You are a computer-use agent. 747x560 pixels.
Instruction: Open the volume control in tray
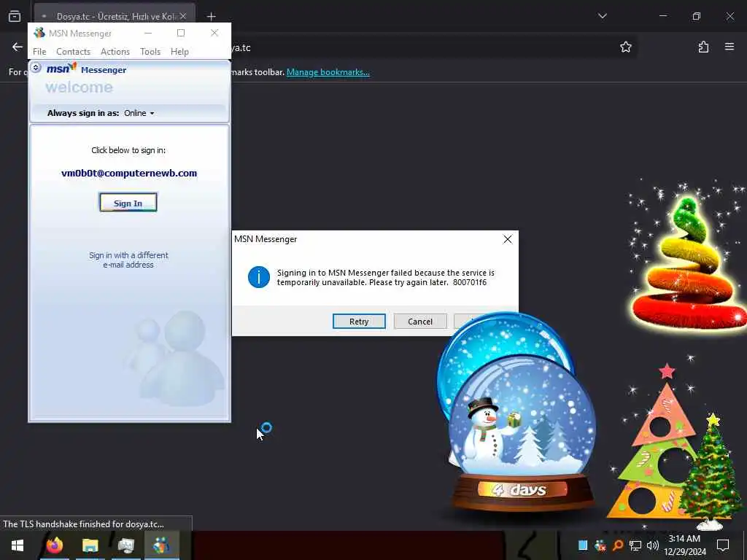click(x=653, y=545)
